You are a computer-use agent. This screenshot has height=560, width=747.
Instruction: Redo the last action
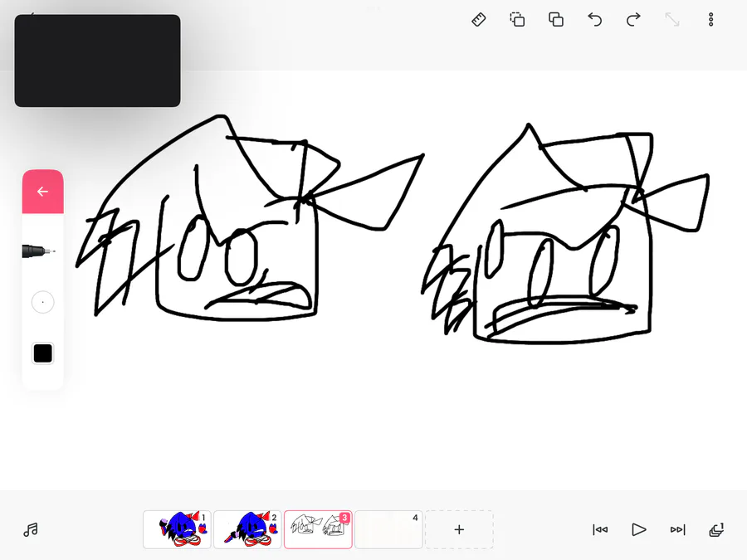pyautogui.click(x=633, y=20)
